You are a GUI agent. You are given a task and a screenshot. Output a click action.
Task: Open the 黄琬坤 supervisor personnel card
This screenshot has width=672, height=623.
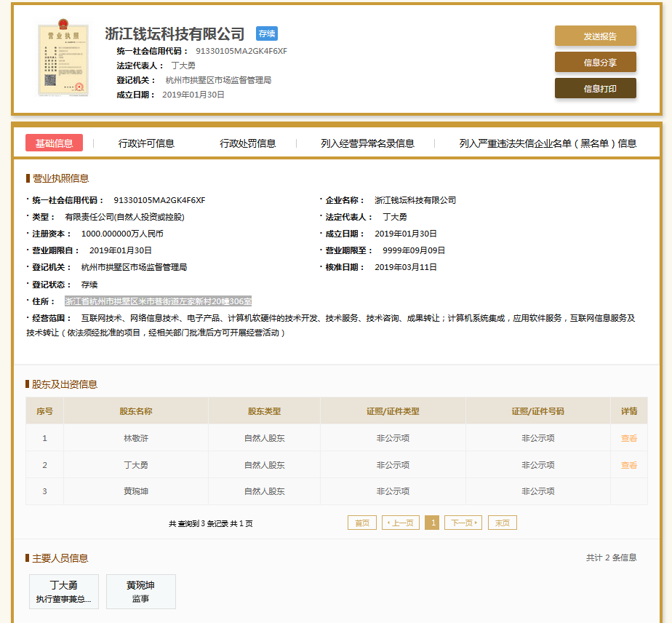tap(140, 592)
